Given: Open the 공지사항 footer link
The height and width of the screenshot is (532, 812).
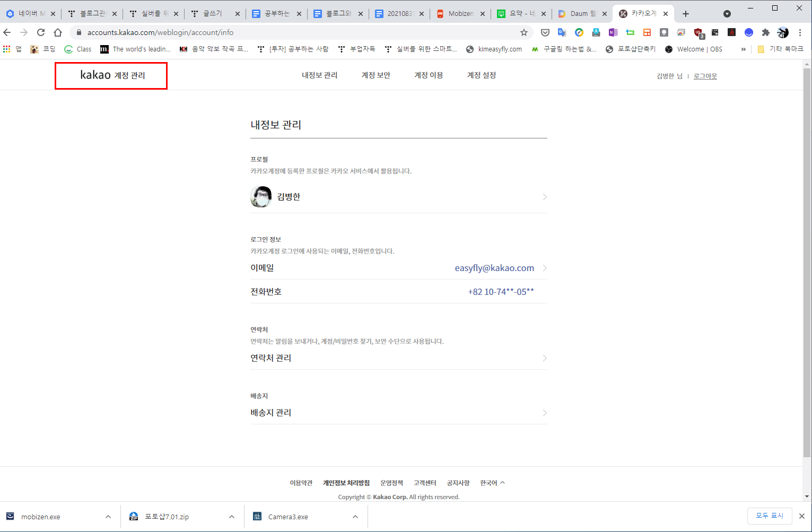Looking at the screenshot, I should [458, 483].
